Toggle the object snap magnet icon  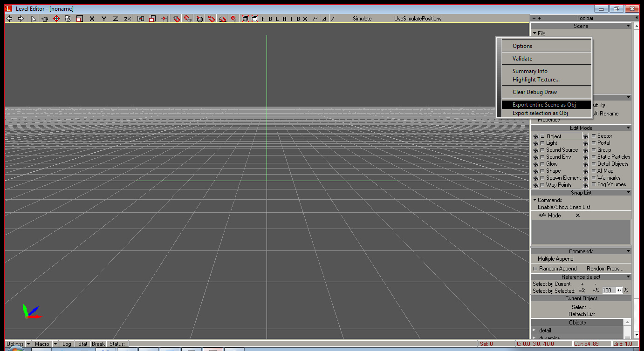coord(177,19)
